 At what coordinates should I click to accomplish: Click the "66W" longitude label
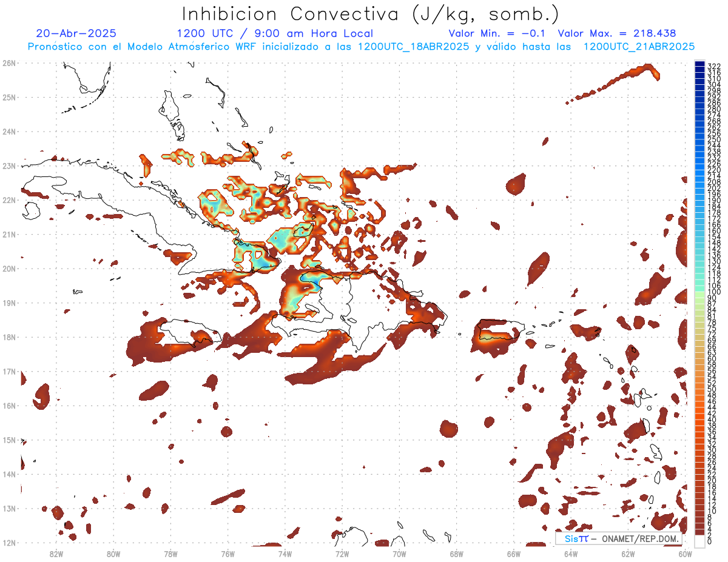(514, 554)
